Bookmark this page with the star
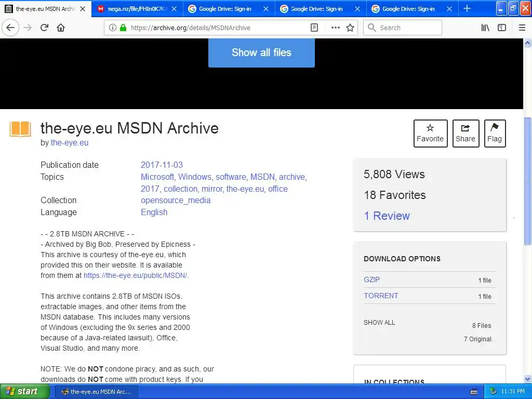532x399 pixels. 350,28
